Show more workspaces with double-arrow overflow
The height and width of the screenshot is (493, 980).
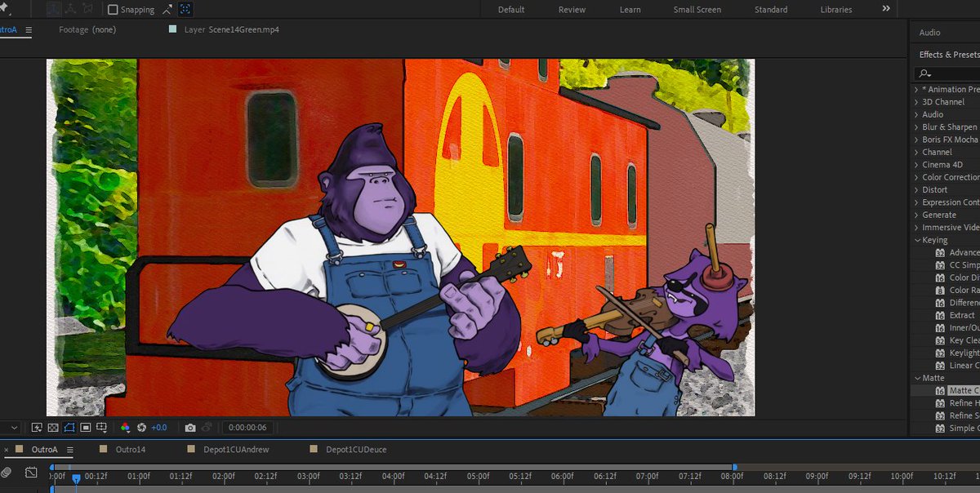point(886,9)
